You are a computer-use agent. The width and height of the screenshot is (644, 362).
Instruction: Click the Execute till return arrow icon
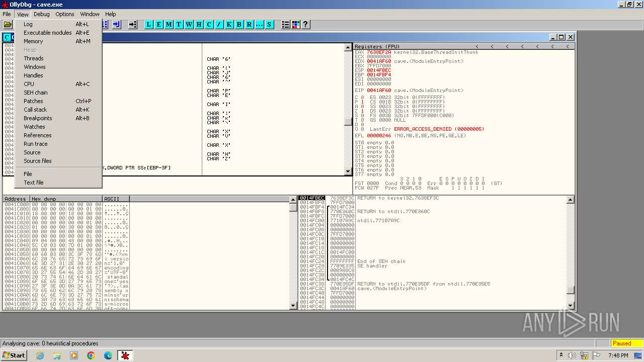116,24
